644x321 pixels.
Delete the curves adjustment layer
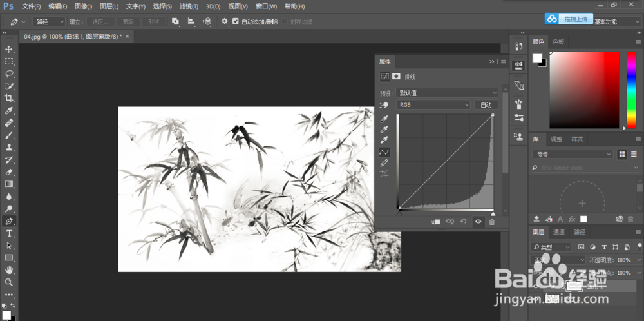click(x=491, y=222)
